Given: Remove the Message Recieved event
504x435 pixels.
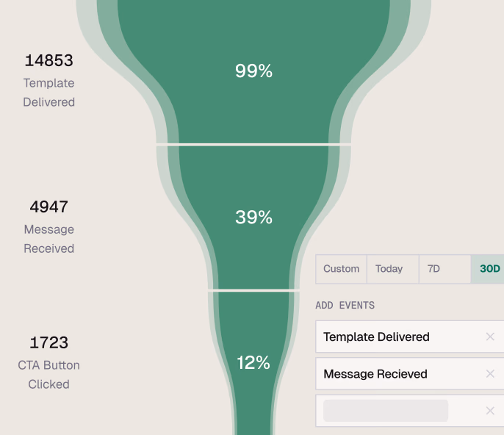Looking at the screenshot, I should [490, 374].
